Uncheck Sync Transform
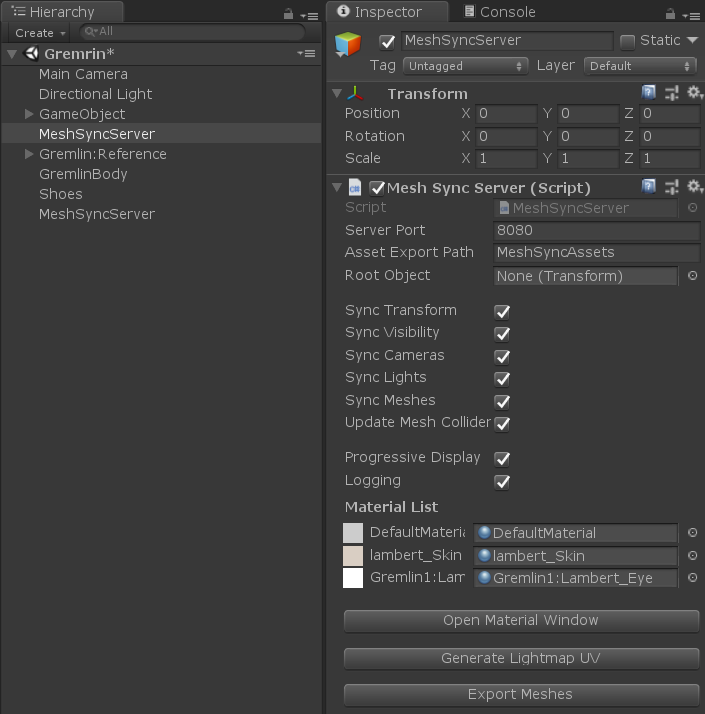 502,311
